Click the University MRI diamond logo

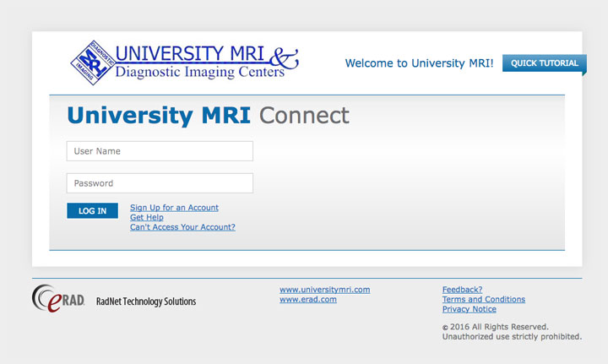[93, 62]
